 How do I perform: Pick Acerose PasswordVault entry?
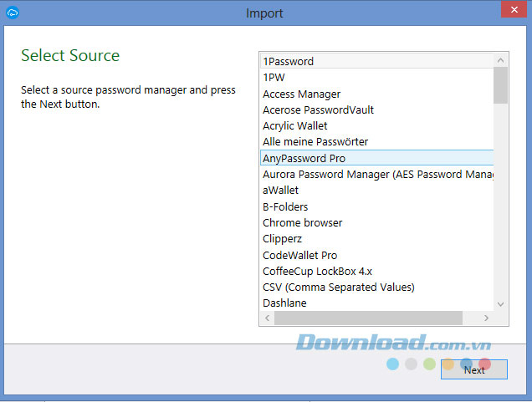pyautogui.click(x=377, y=109)
